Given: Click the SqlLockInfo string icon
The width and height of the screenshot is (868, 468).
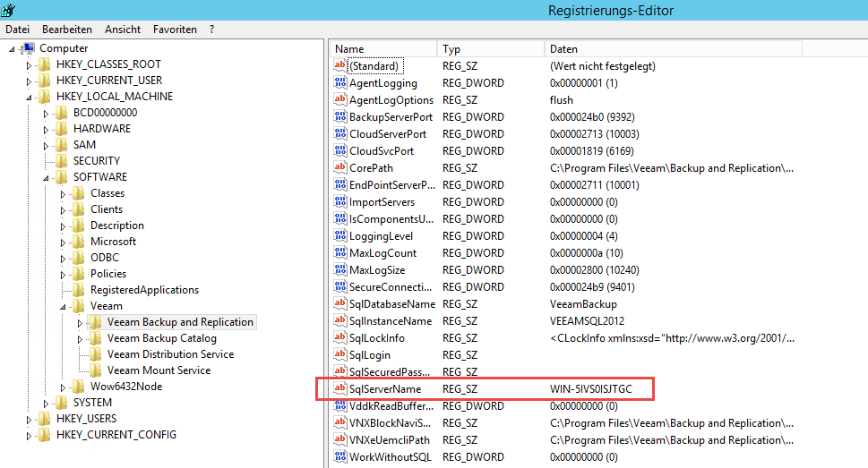Looking at the screenshot, I should point(339,337).
